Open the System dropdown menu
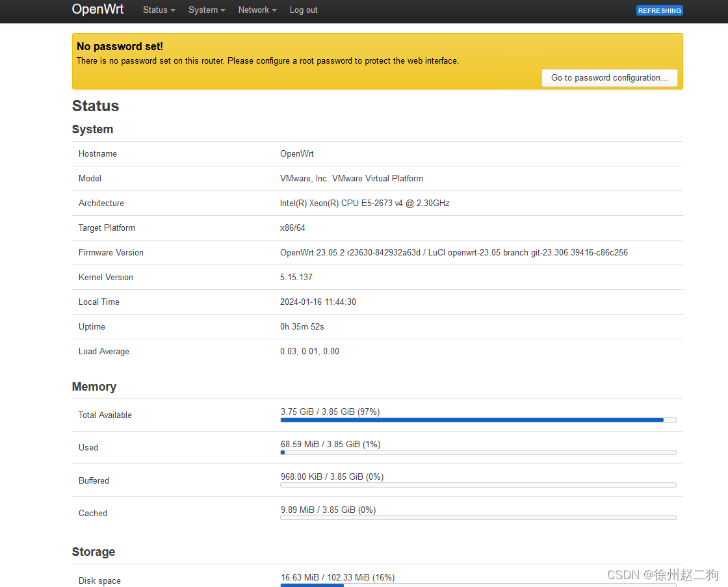This screenshot has height=587, width=728. 207,10
